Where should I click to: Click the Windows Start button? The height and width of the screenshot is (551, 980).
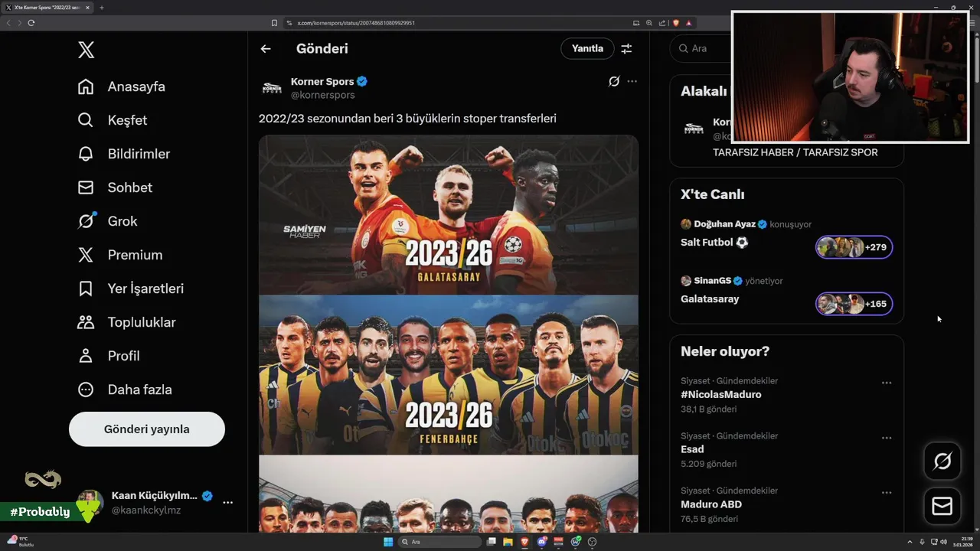point(388,542)
